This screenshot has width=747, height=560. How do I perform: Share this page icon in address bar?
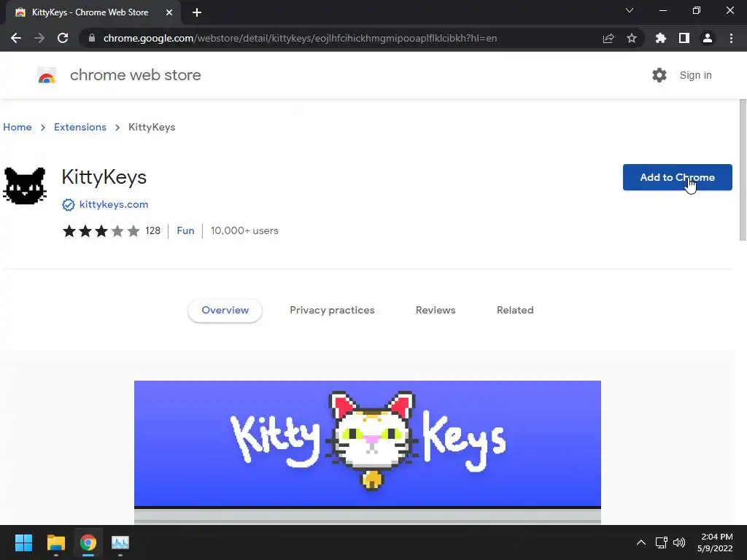(x=608, y=38)
